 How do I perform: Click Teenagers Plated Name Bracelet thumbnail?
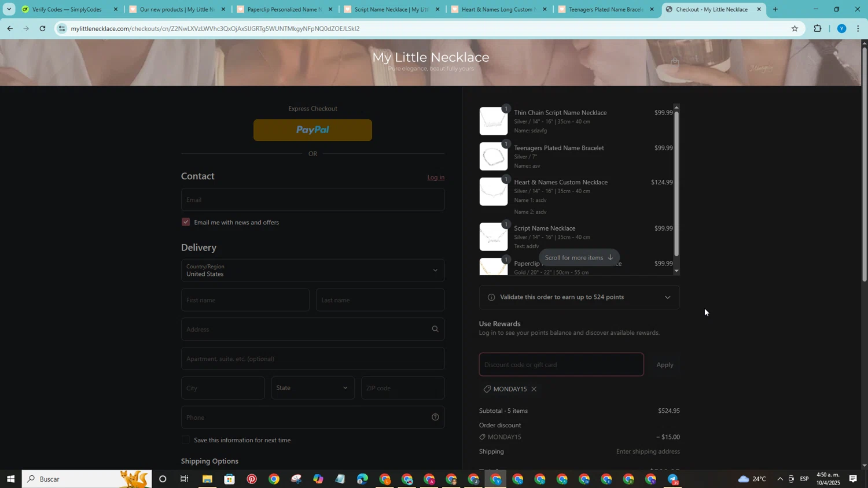coord(494,157)
